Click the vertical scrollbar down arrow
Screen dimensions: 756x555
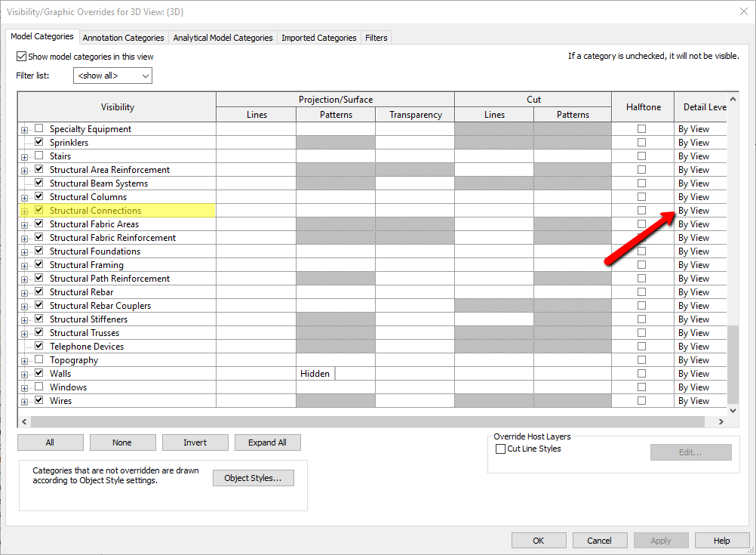[733, 411]
